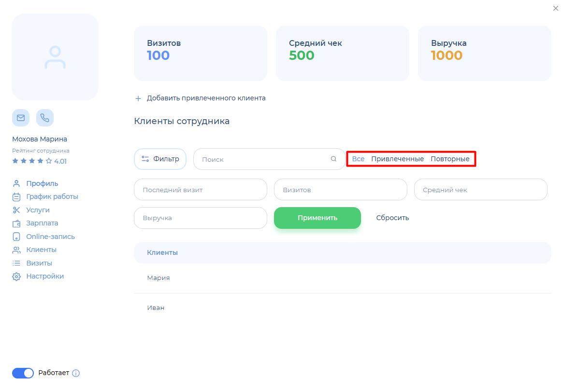The height and width of the screenshot is (392, 562).
Task: Click the star rating 4.01
Action: click(39, 161)
